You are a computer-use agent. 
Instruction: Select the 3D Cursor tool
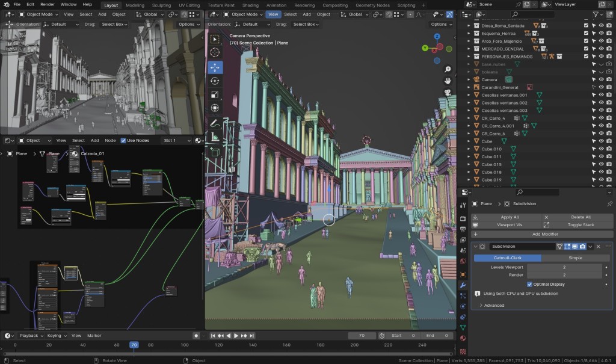point(215,53)
